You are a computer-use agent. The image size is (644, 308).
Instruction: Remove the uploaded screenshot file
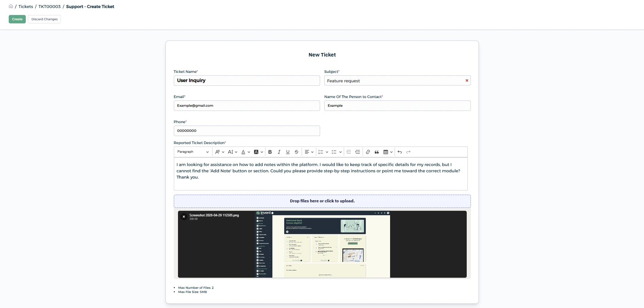184,217
